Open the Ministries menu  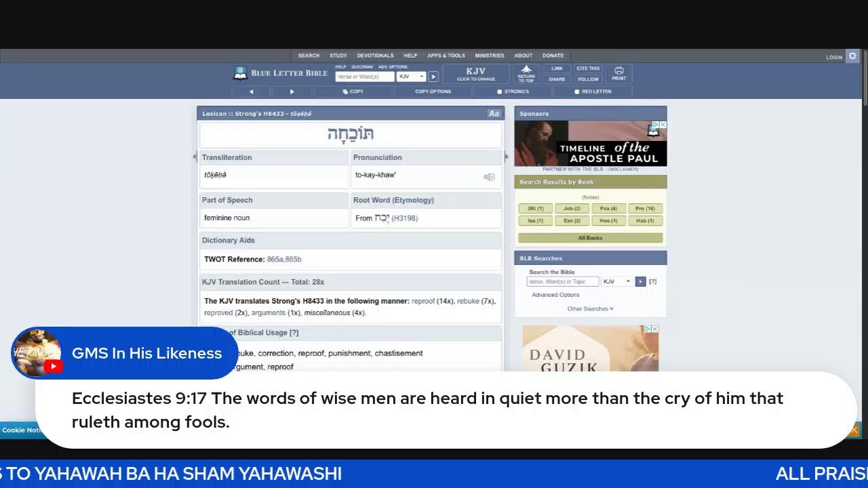pyautogui.click(x=490, y=56)
